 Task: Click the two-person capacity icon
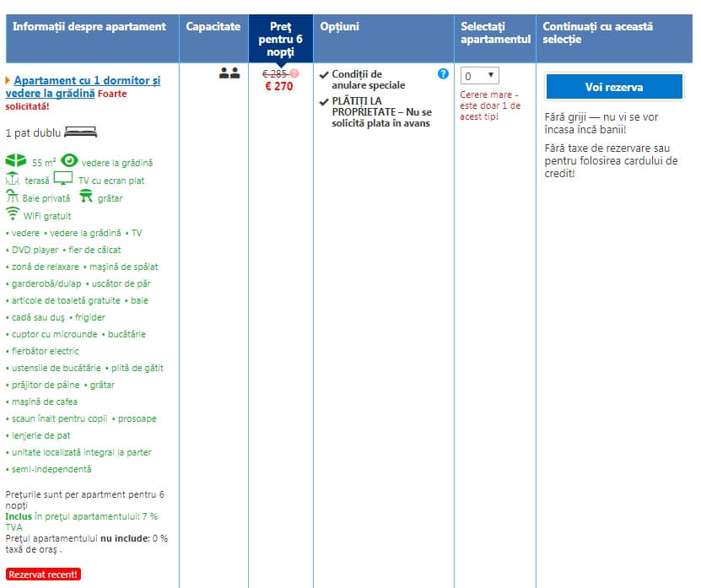click(229, 73)
